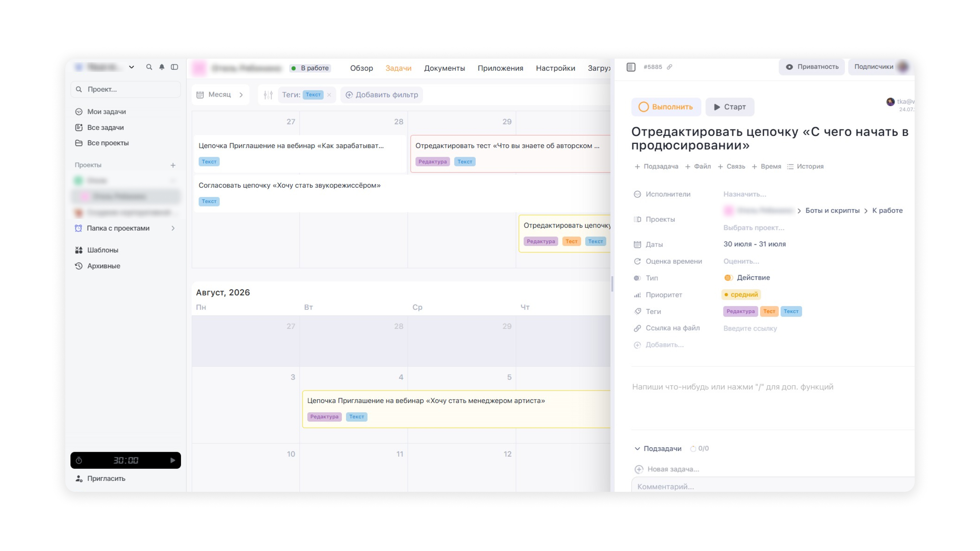Open task История
Viewport: 980px width, 551px height.
click(805, 167)
